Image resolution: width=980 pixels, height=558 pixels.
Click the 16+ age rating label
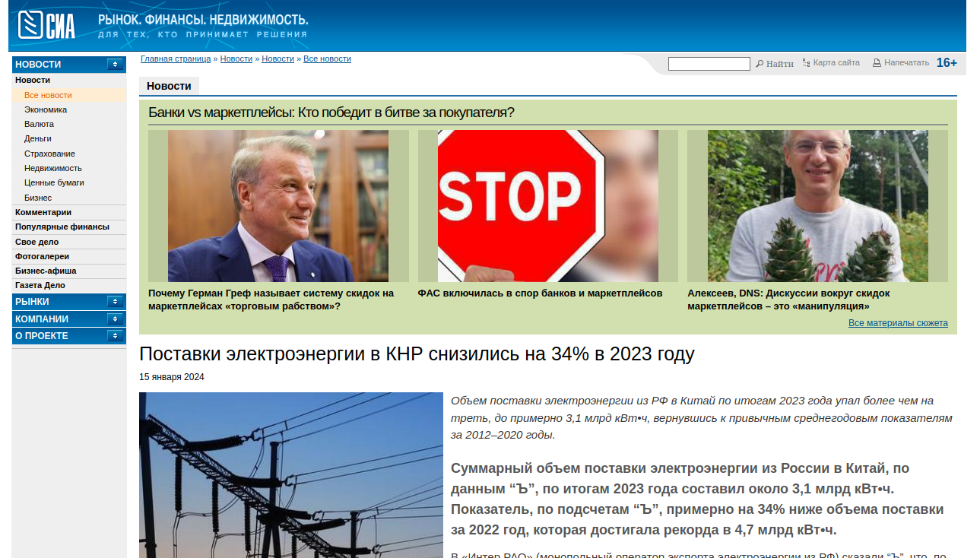click(947, 63)
